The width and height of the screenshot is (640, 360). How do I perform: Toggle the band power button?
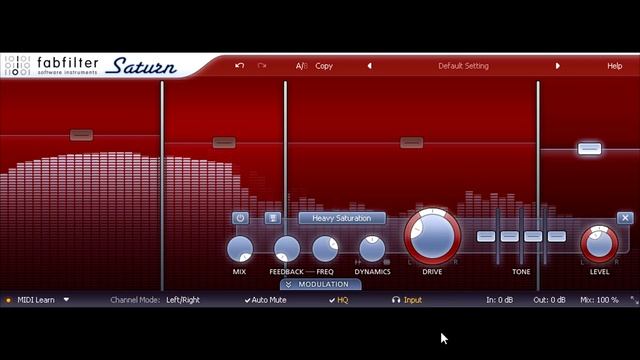[240, 218]
